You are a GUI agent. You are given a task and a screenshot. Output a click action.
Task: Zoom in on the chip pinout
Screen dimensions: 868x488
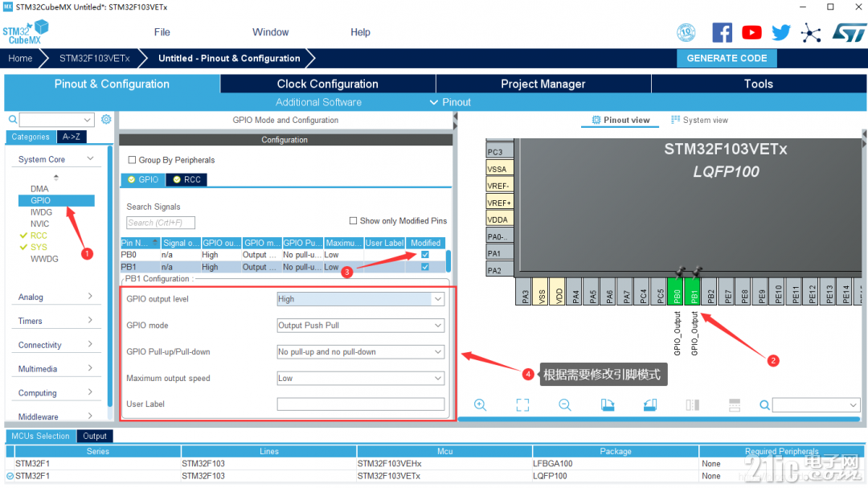click(x=480, y=405)
